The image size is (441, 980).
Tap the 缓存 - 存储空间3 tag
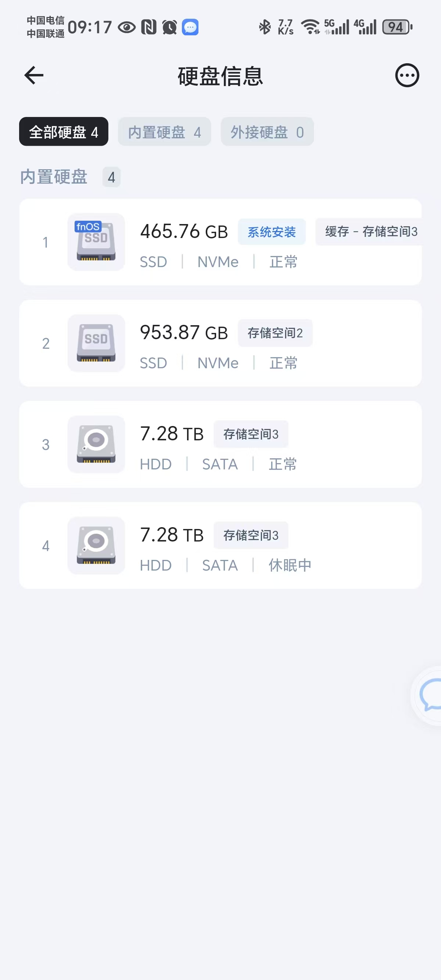coord(369,232)
